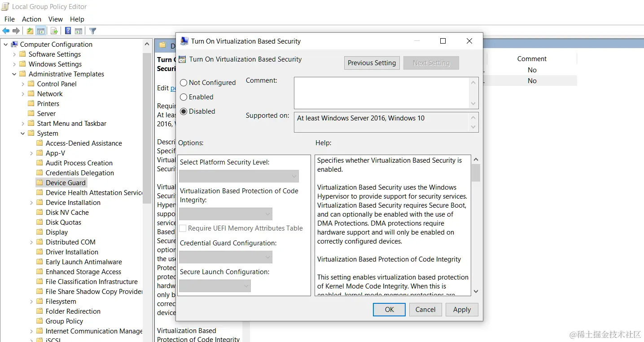
Task: Click the Disk Quotas folder icon
Action: [39, 222]
